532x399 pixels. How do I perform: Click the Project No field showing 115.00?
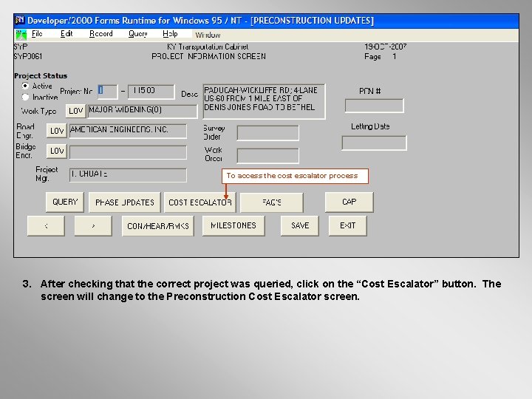tap(151, 92)
